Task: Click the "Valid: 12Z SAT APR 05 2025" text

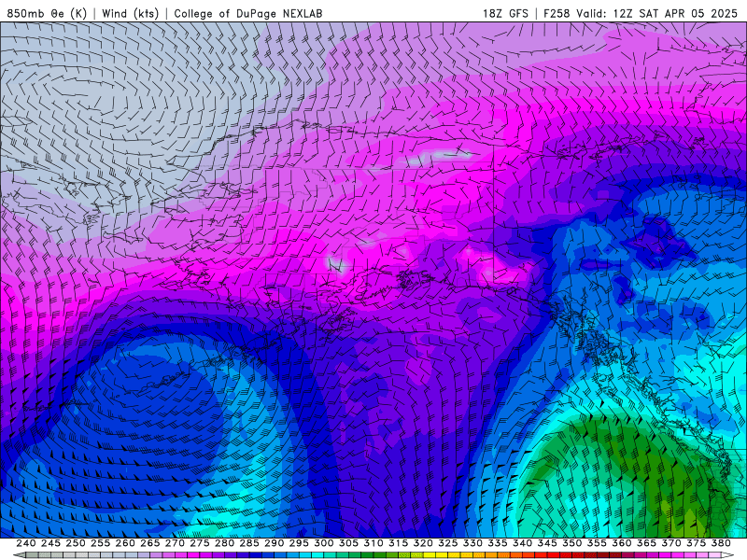Action: point(657,13)
